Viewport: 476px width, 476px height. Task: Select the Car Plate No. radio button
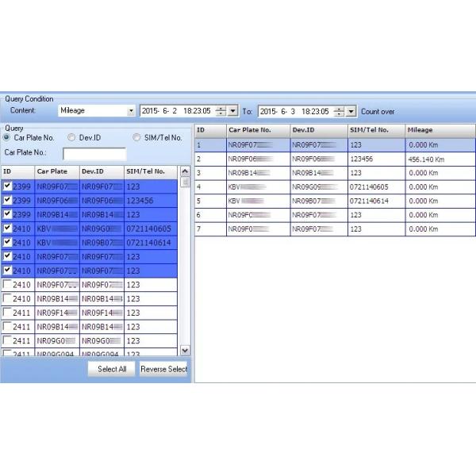(x=8, y=137)
